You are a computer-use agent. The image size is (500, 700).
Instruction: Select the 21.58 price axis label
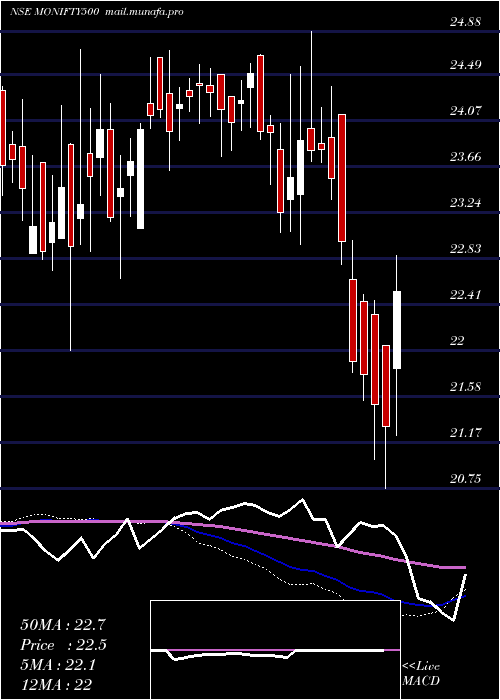(x=465, y=387)
